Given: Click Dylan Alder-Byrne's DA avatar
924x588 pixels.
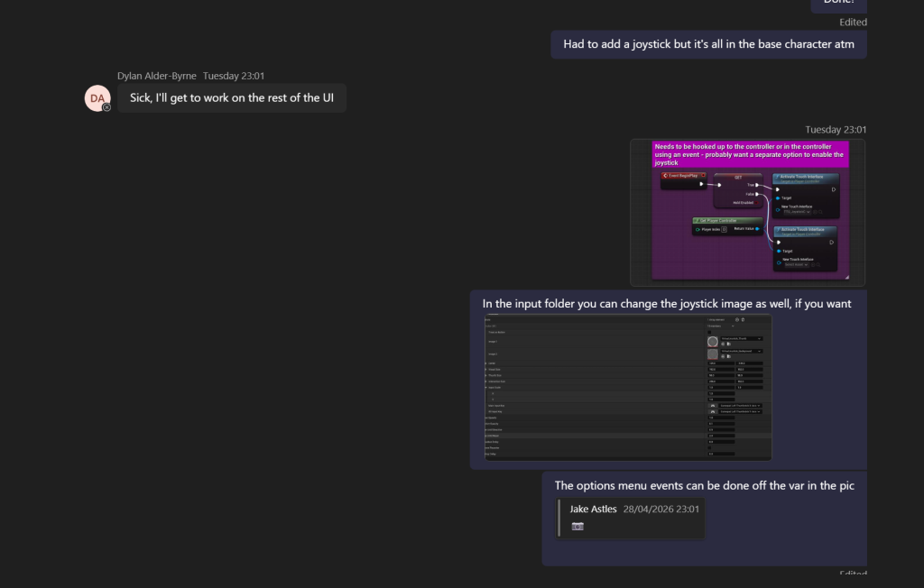Looking at the screenshot, I should (97, 98).
